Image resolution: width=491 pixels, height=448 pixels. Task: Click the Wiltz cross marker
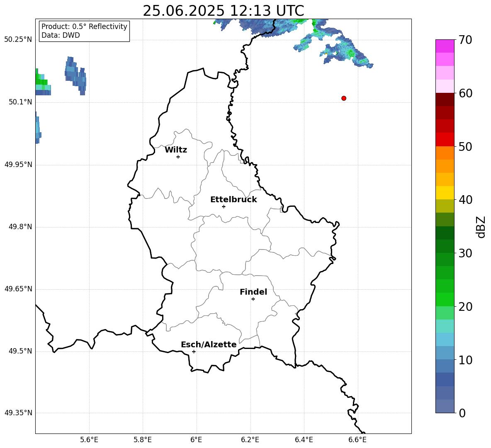coord(178,157)
